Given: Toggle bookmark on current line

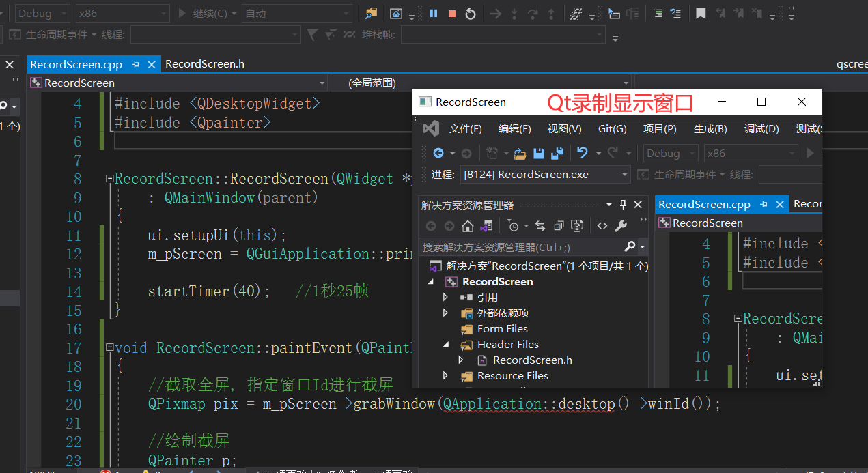Looking at the screenshot, I should (701, 13).
